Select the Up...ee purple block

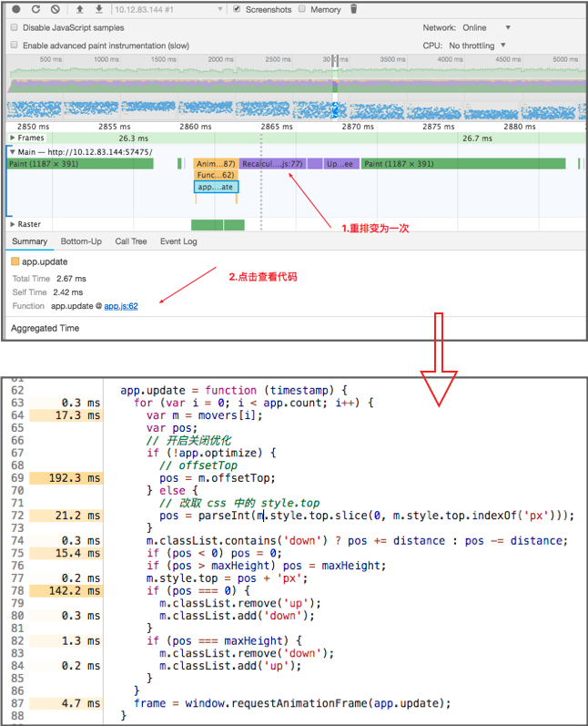pos(340,163)
